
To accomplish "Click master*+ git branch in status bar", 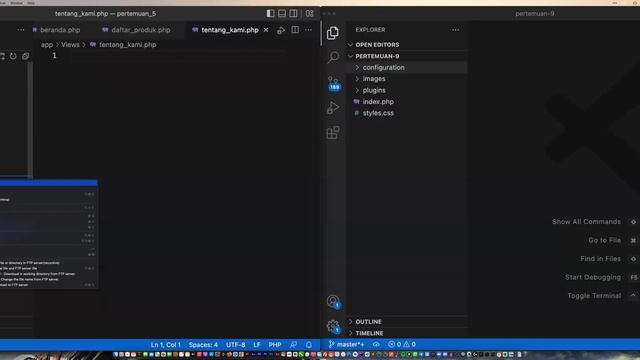I will 346,344.
